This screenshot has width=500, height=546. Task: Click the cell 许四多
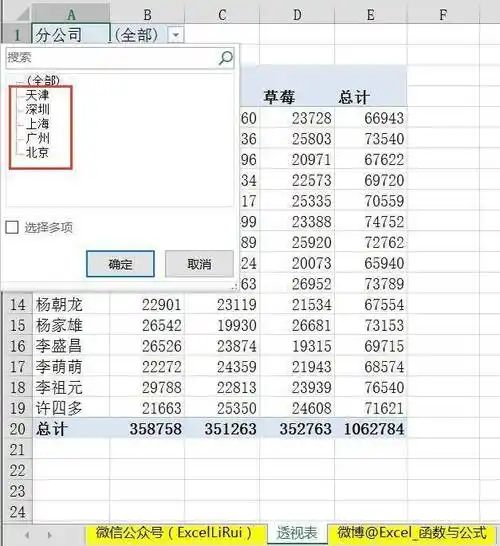(71, 408)
